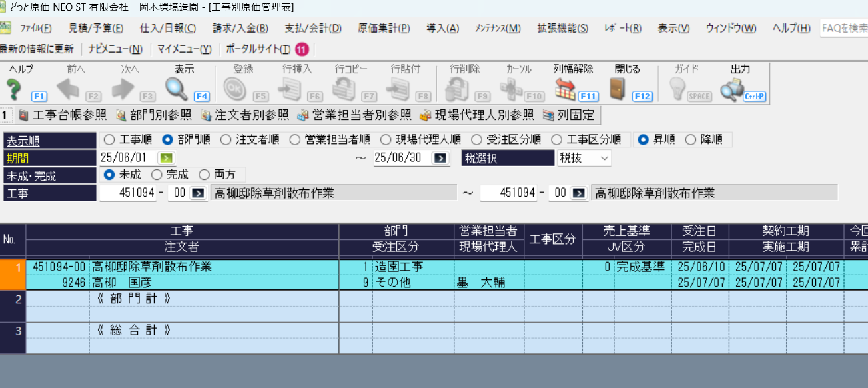Click the orange row 1 header cell
This screenshot has width=868, height=388.
[x=13, y=274]
